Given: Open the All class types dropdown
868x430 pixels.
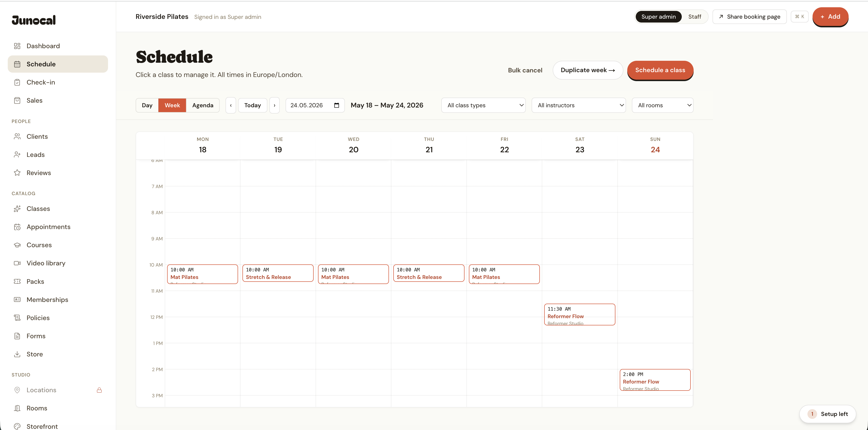Looking at the screenshot, I should [x=483, y=105].
